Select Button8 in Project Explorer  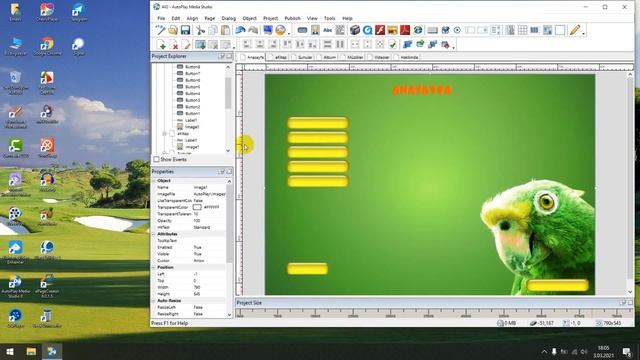click(192, 67)
